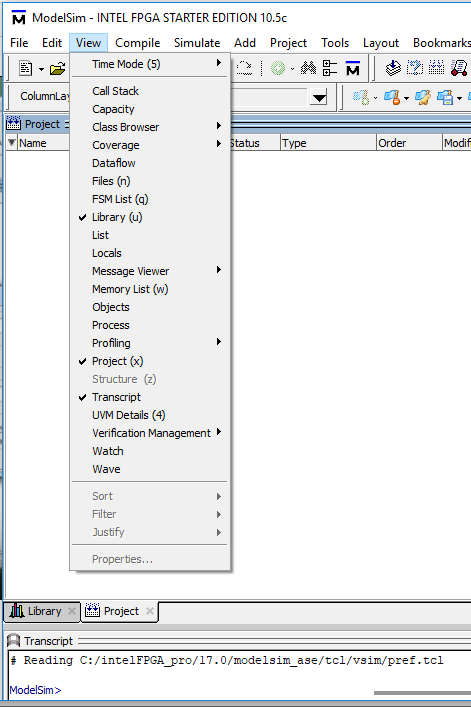Click the Transcript pane header icon
Viewport: 471px width, 707px height.
(14, 640)
